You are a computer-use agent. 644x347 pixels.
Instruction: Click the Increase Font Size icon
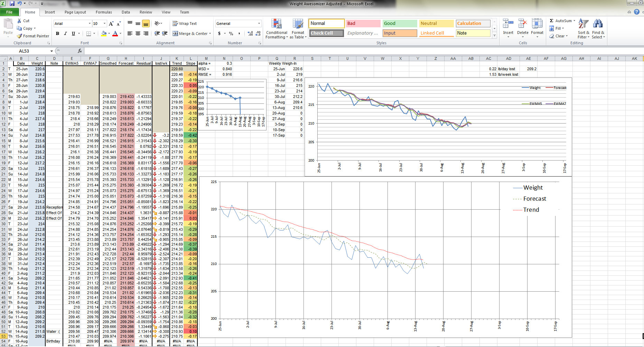coord(111,24)
